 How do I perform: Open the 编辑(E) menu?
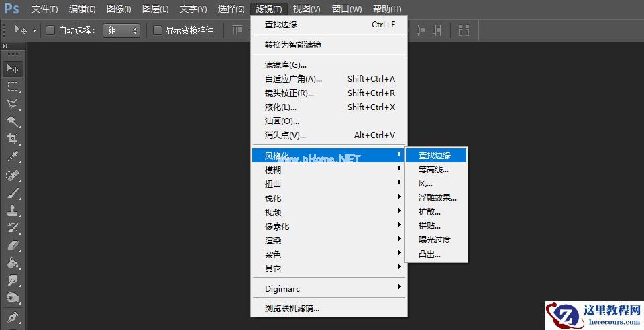(82, 9)
